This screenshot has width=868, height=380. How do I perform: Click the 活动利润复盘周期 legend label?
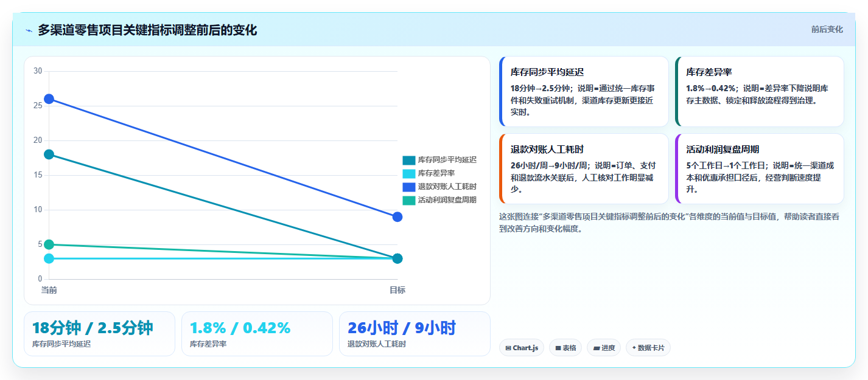447,200
